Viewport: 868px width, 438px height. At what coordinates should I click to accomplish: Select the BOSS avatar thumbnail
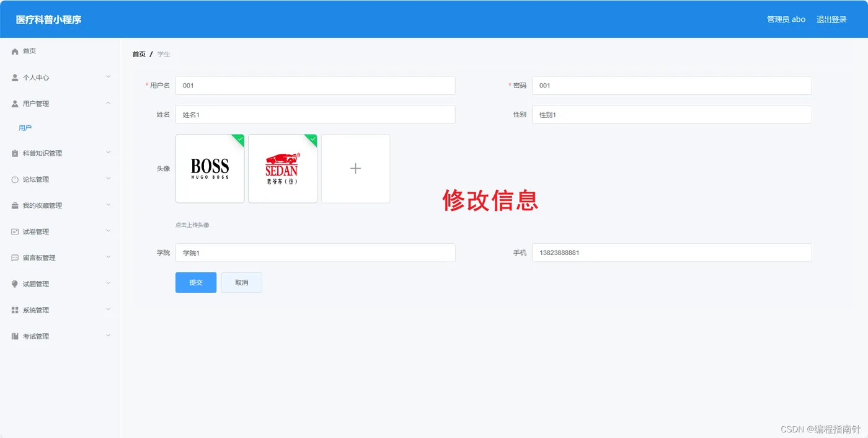pos(210,169)
